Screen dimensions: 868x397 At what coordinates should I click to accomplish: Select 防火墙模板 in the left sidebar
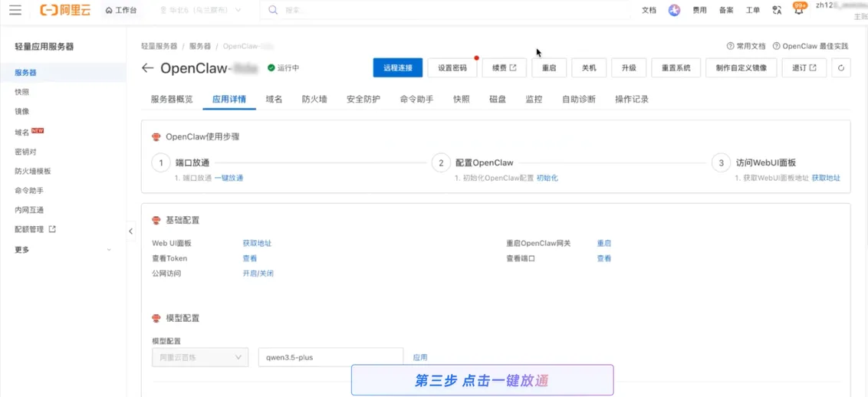point(33,172)
